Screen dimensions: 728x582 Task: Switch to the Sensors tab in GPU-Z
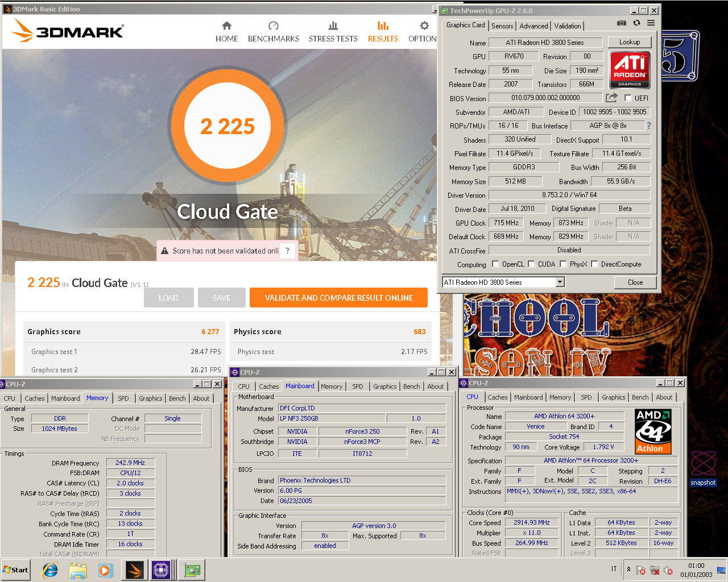coord(502,26)
